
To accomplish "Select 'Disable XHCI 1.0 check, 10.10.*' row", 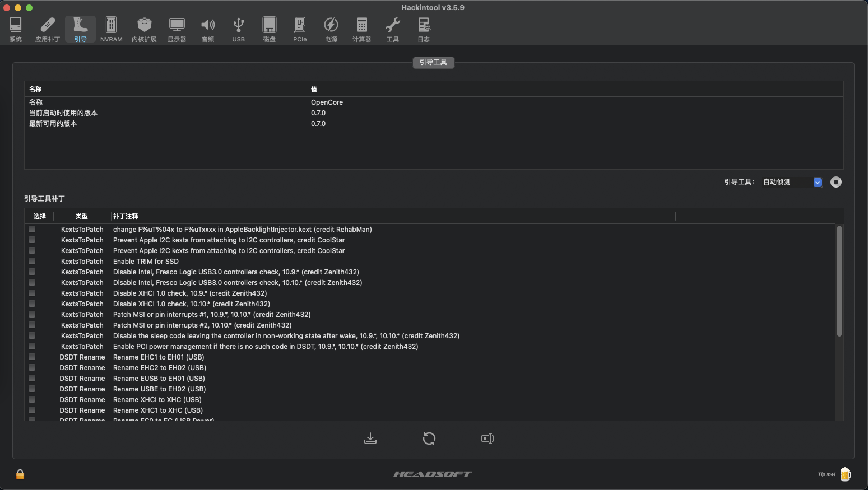I will click(x=430, y=304).
